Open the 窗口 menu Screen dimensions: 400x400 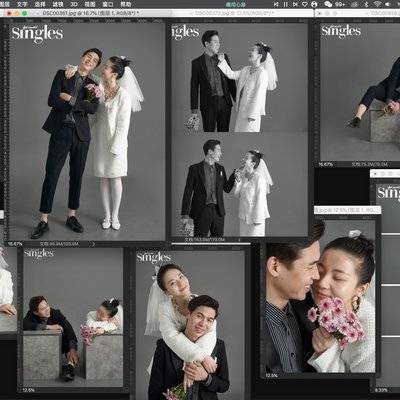coord(108,4)
